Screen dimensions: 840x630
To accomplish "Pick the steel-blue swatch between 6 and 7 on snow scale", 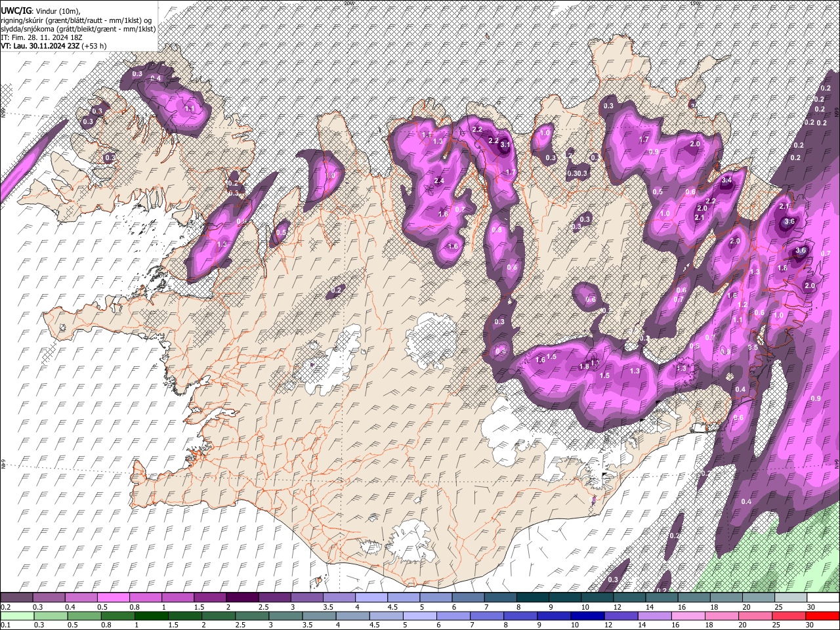I will pyautogui.click(x=469, y=598).
